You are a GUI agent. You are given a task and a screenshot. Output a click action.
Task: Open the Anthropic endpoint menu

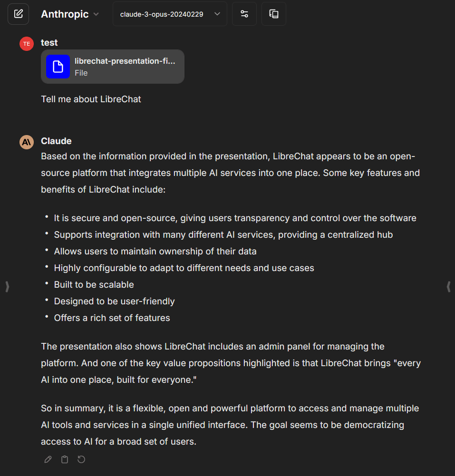click(x=65, y=14)
